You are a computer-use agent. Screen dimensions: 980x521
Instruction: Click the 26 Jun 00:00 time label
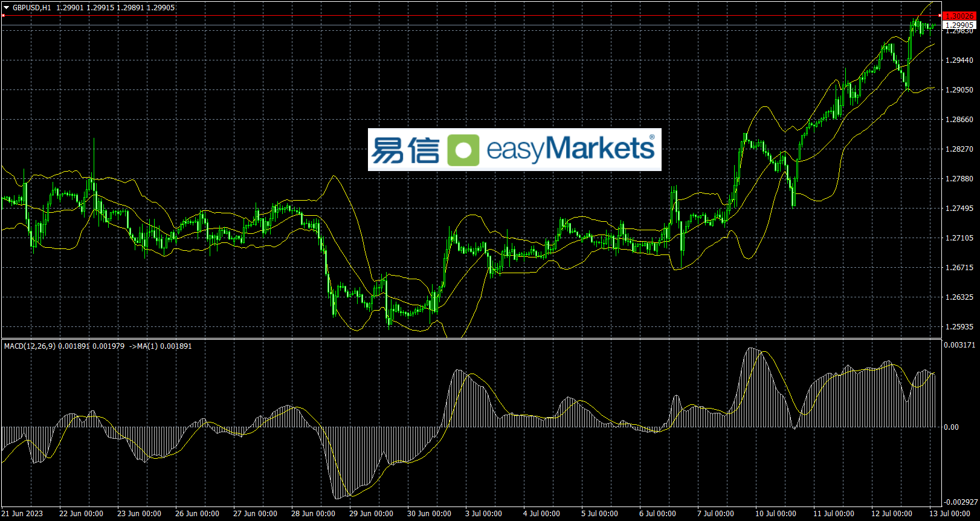197,514
